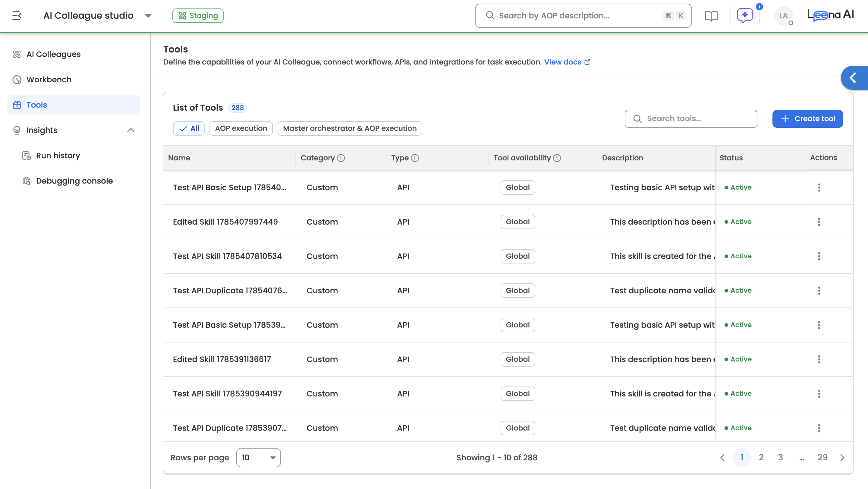Viewport: 868px width, 489px height.
Task: Open the documentation book icon
Action: [x=711, y=16]
